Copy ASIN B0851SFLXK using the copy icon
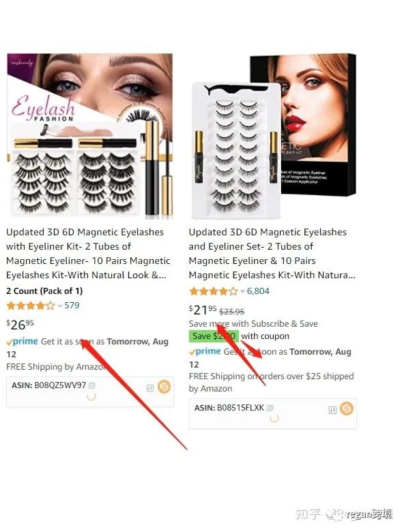Viewport: 404px width, 532px height. coord(270,408)
